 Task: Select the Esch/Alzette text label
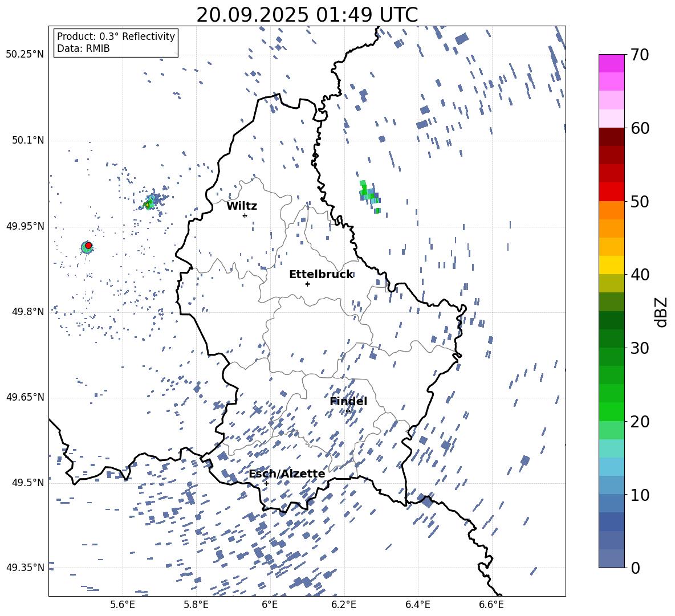(287, 474)
